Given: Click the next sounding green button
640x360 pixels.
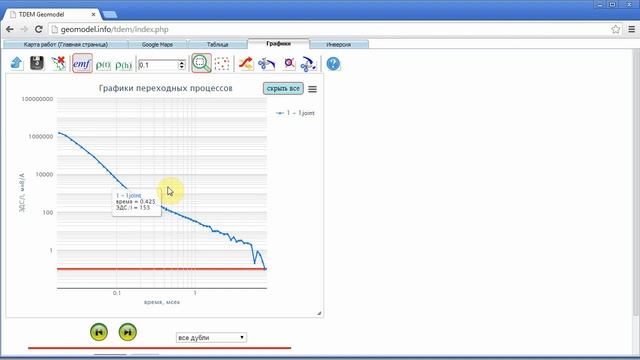Looking at the screenshot, I should (128, 332).
